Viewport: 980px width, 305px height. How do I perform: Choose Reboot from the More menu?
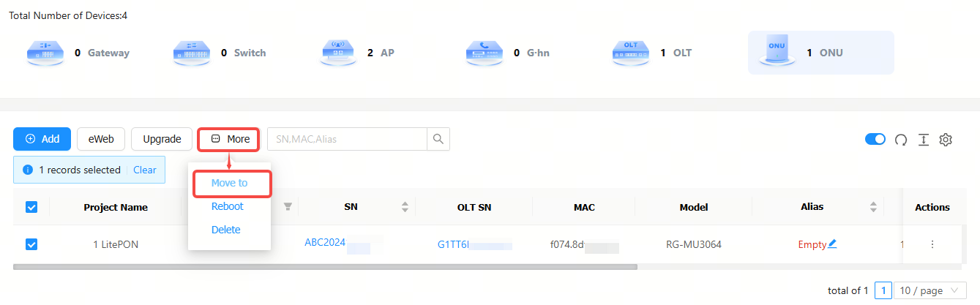[228, 206]
